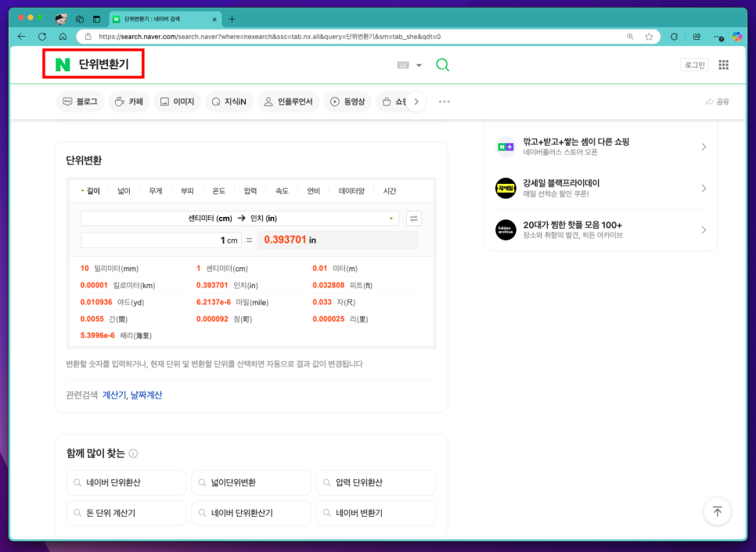Click the green search magnifier icon
This screenshot has height=552, width=756.
pyautogui.click(x=442, y=65)
